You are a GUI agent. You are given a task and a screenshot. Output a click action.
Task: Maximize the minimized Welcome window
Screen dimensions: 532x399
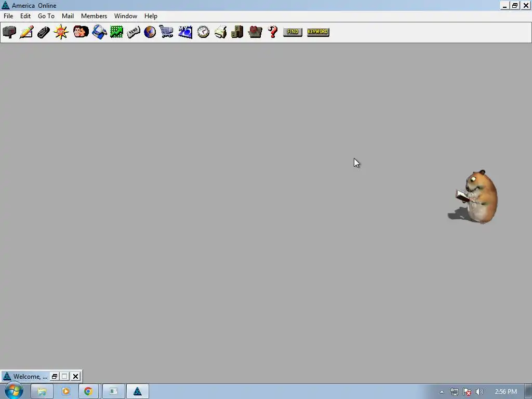(x=64, y=376)
